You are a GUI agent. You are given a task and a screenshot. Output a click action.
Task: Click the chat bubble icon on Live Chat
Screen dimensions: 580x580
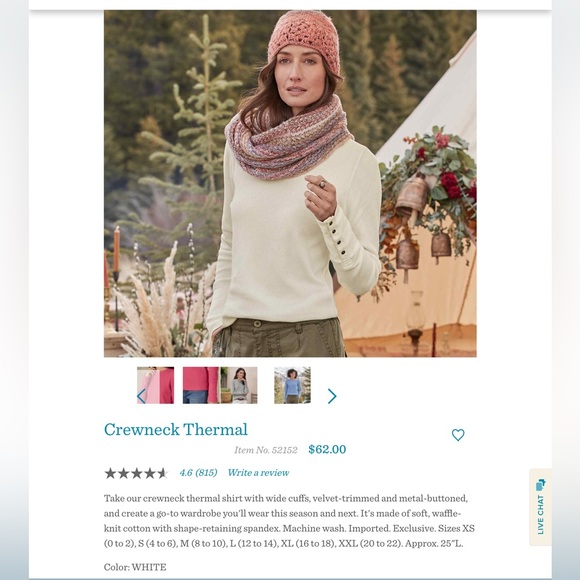coord(541,485)
